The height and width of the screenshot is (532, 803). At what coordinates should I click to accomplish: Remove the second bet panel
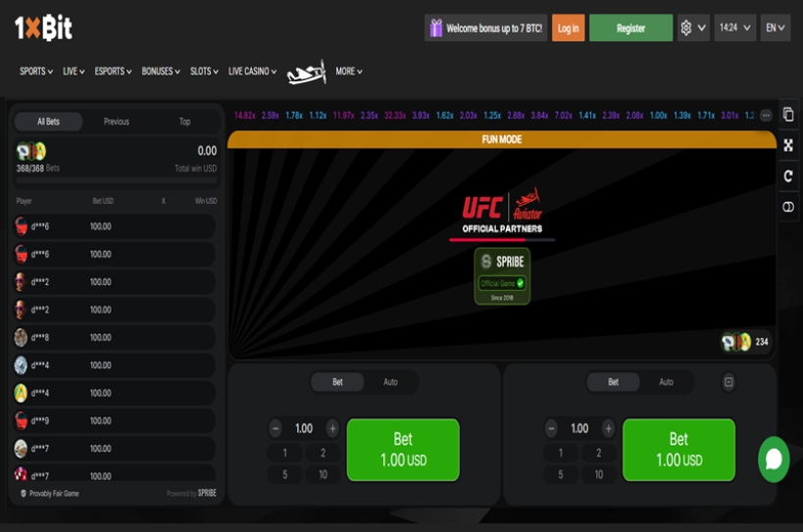pyautogui.click(x=728, y=382)
